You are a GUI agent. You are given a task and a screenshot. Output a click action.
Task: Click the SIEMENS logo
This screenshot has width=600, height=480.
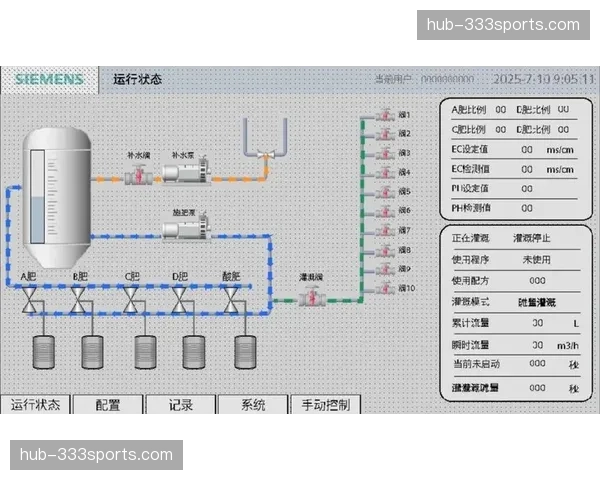tap(49, 79)
